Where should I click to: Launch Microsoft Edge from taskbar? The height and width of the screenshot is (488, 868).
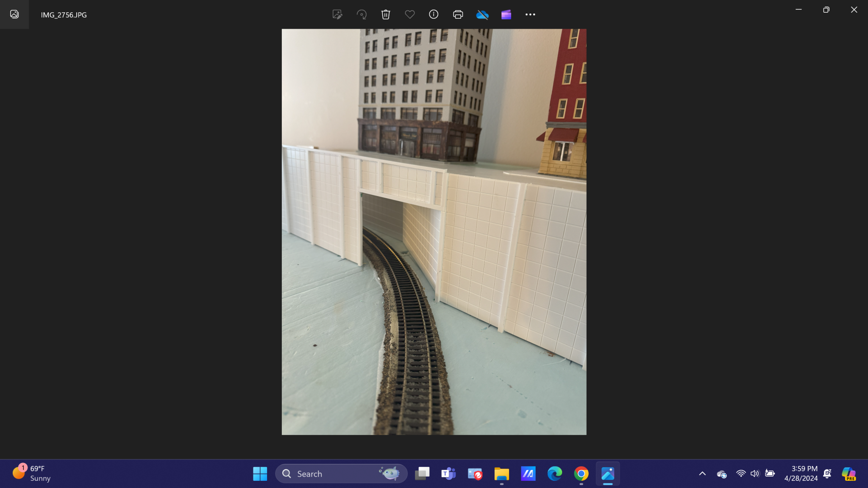[x=554, y=474]
